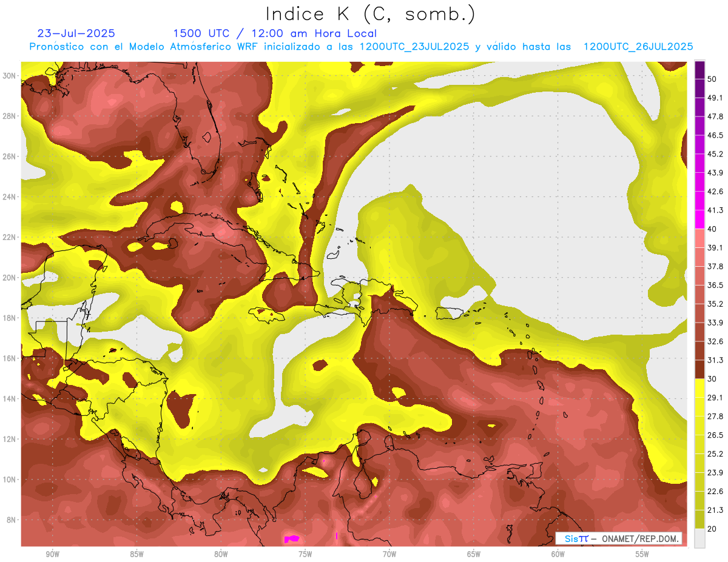Click the "16N" latitude label

pyautogui.click(x=9, y=358)
